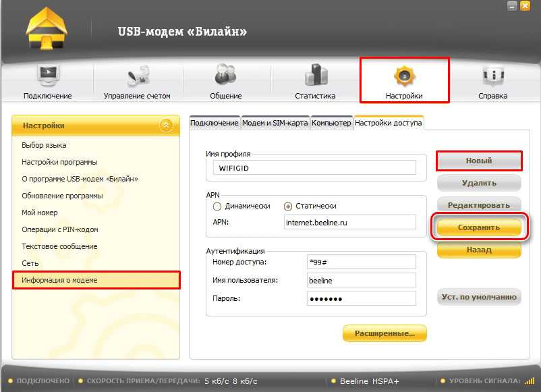Viewport: 541px width, 392px height.
Task: Switch to the Компьютер tab
Action: [331, 123]
